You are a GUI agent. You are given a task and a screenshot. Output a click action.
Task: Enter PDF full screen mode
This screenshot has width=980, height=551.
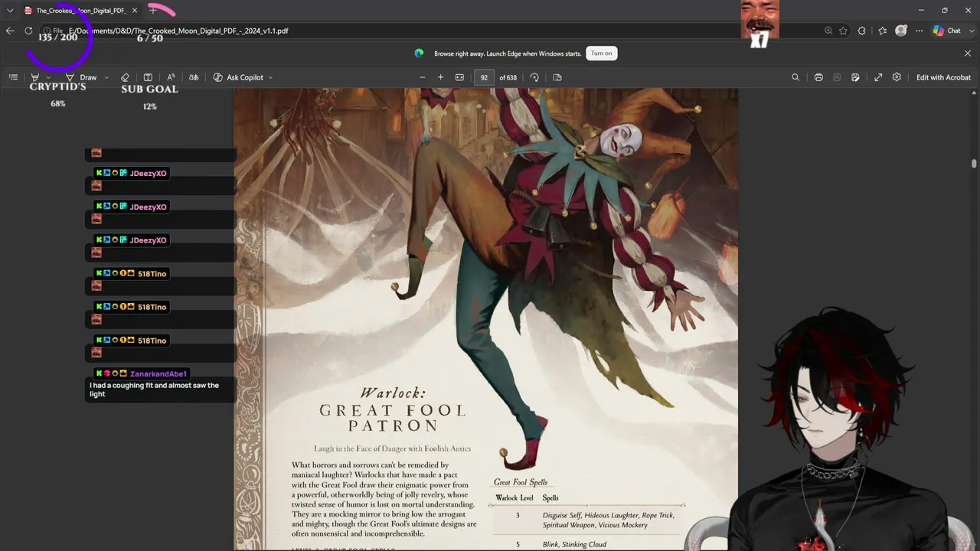[x=878, y=77]
